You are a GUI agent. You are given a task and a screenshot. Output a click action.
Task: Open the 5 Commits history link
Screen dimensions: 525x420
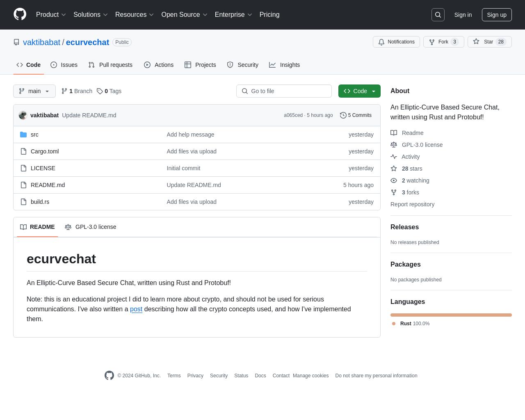pyautogui.click(x=356, y=115)
